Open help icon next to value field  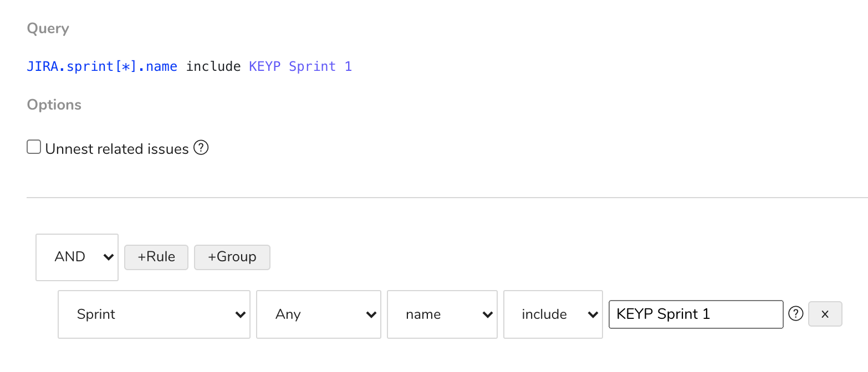795,314
